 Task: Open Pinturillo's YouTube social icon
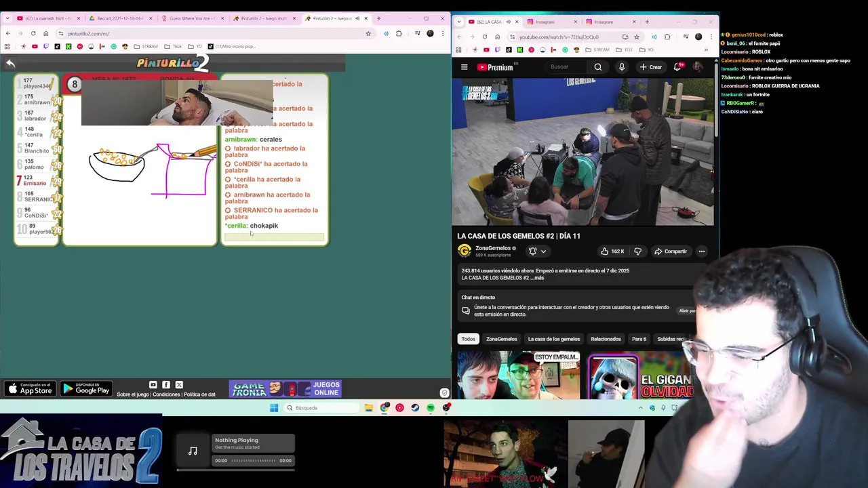tap(153, 385)
